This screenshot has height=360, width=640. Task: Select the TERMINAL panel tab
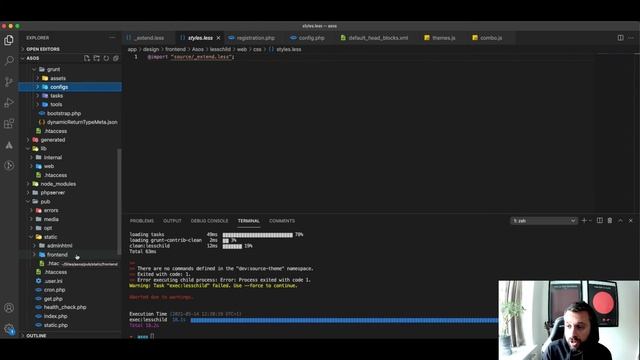pyautogui.click(x=249, y=221)
